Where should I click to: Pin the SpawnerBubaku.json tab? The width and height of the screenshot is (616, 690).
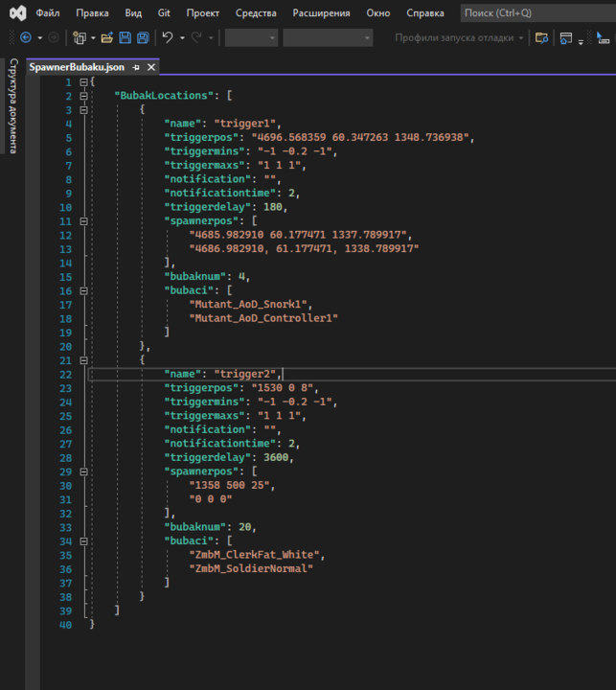click(x=136, y=67)
